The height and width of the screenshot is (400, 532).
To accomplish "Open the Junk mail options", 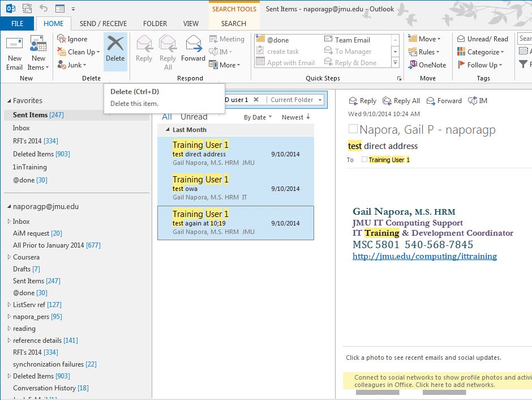I will click(x=71, y=65).
